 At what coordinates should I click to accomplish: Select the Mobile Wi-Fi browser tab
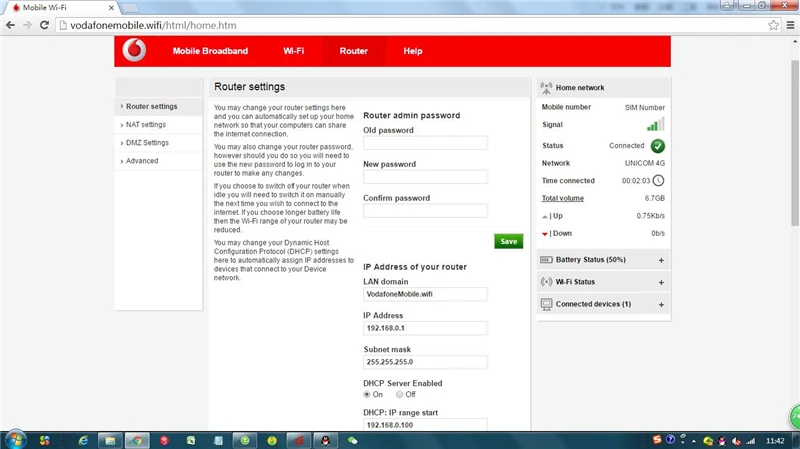pyautogui.click(x=61, y=8)
